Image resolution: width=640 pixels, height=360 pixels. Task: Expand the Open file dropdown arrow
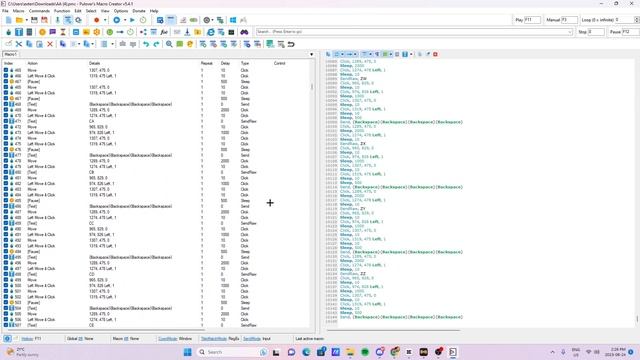[27, 20]
